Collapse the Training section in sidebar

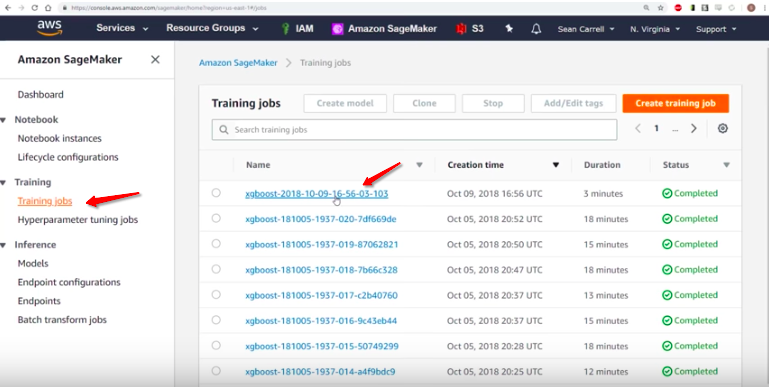point(3,182)
